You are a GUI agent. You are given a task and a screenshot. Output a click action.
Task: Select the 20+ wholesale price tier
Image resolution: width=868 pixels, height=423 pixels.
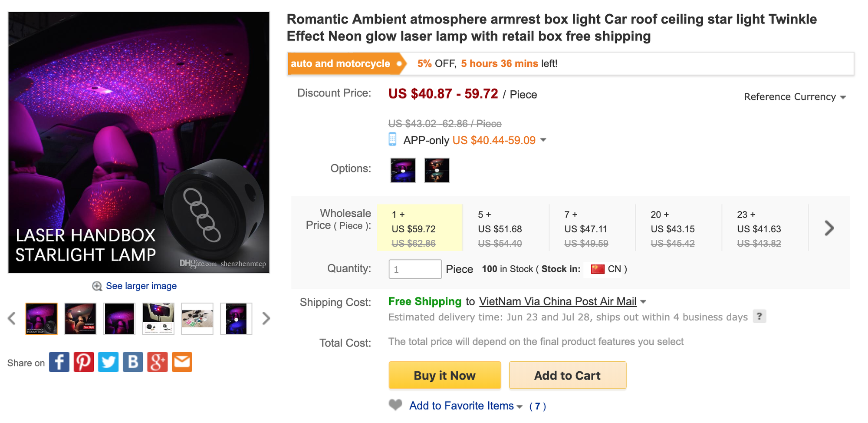pyautogui.click(x=678, y=228)
